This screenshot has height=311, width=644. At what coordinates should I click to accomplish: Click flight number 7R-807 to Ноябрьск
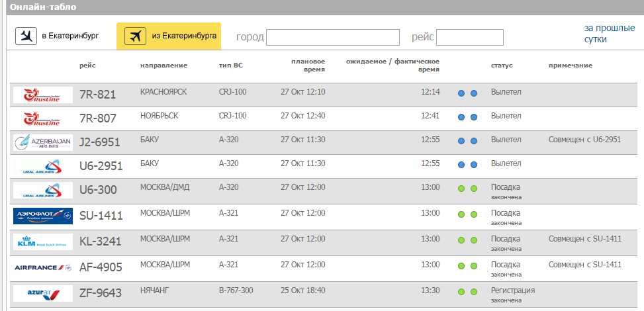pos(97,118)
